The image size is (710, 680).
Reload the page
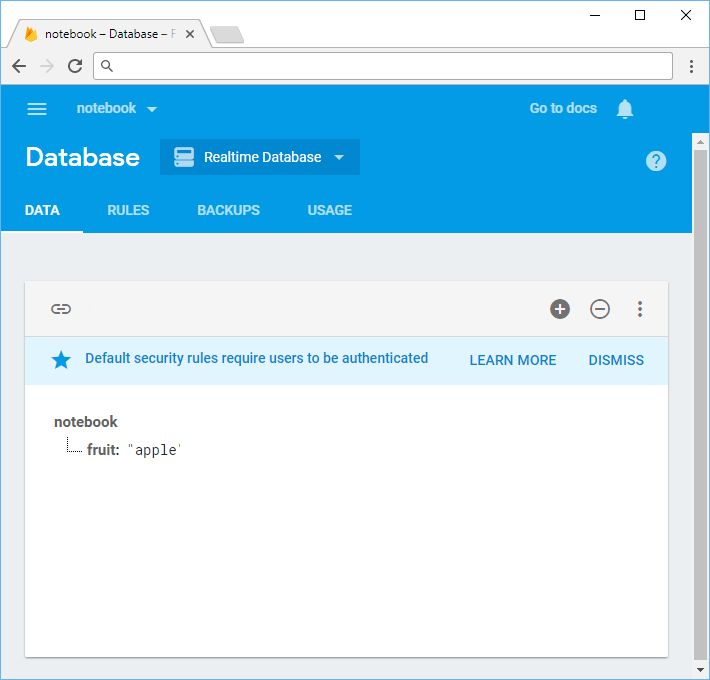pos(75,66)
